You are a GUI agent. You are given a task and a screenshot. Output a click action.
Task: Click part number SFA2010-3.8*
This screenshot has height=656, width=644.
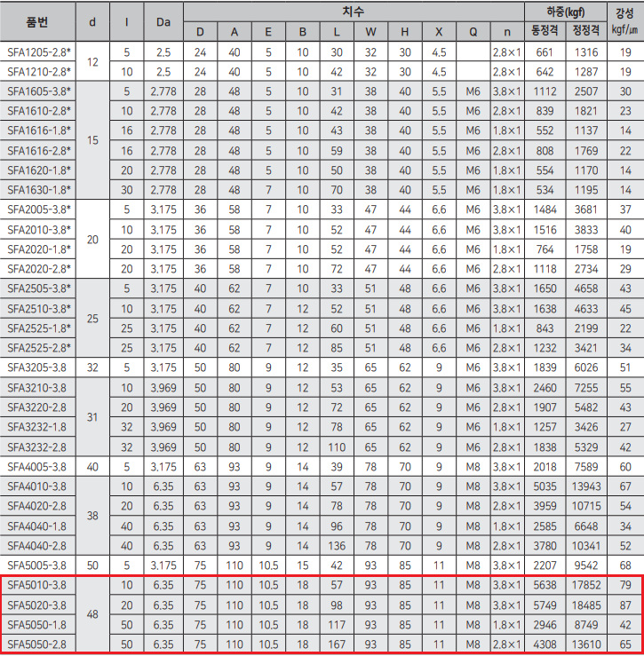(x=39, y=228)
